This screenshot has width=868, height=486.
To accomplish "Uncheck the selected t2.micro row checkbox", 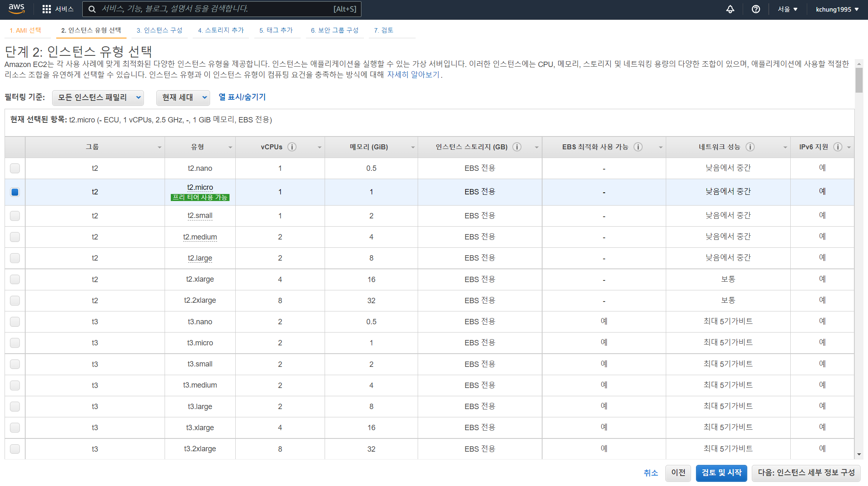I will 15,192.
